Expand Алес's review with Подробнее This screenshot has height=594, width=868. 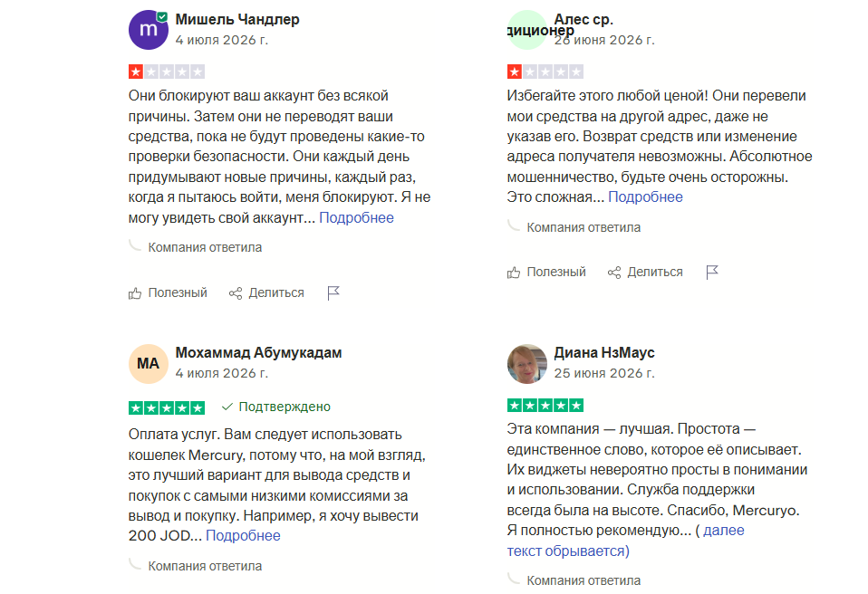(x=645, y=196)
